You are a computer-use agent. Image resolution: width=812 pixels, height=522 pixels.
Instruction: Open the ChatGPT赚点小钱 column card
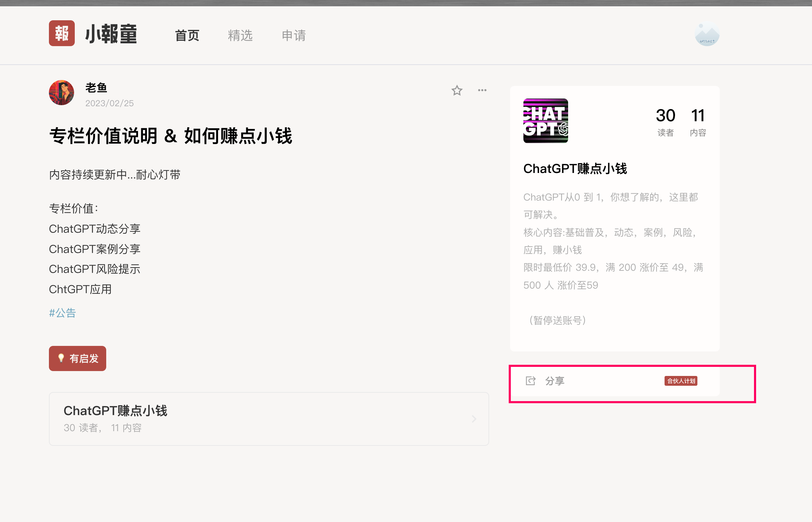pyautogui.click(x=269, y=419)
